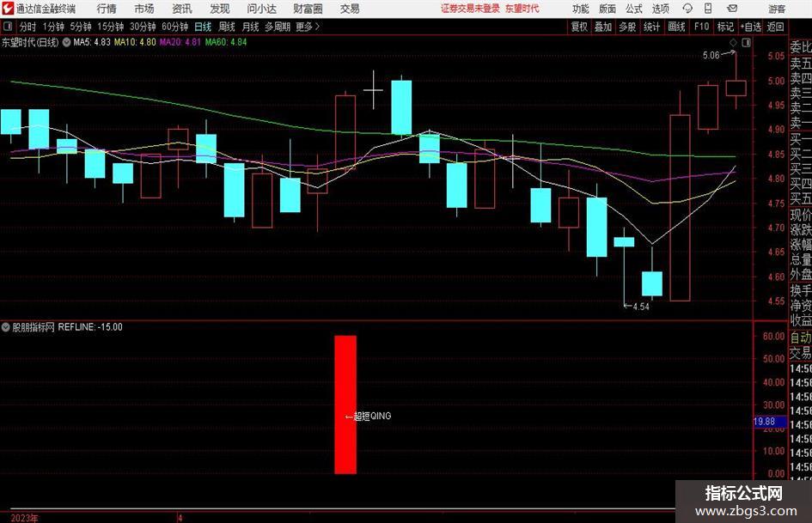The height and width of the screenshot is (523, 812).
Task: Switch to 1分钟 period tab
Action: tap(53, 27)
